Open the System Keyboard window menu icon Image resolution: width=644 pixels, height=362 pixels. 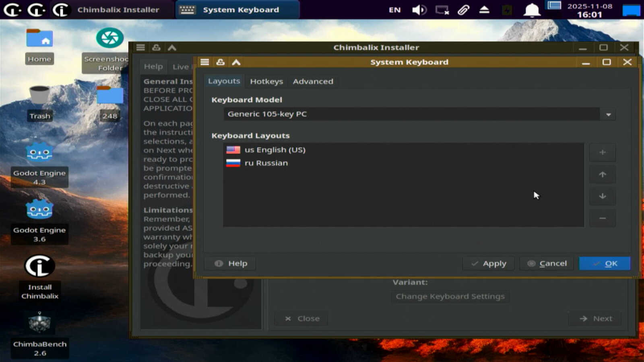click(x=204, y=62)
